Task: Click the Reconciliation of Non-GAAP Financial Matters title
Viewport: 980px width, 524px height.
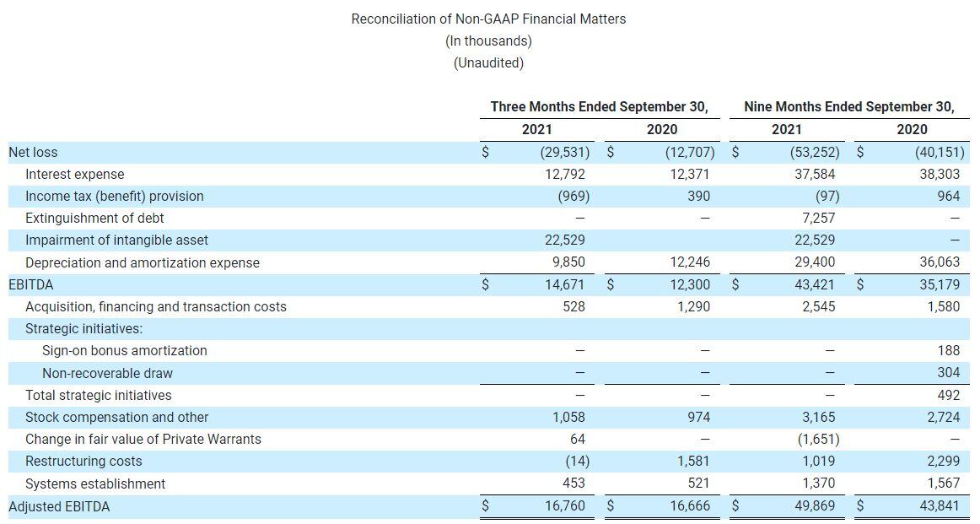Action: (x=487, y=18)
